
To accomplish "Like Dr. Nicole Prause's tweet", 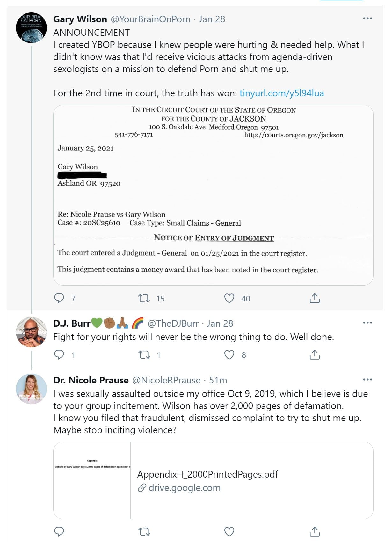I will click(x=229, y=531).
